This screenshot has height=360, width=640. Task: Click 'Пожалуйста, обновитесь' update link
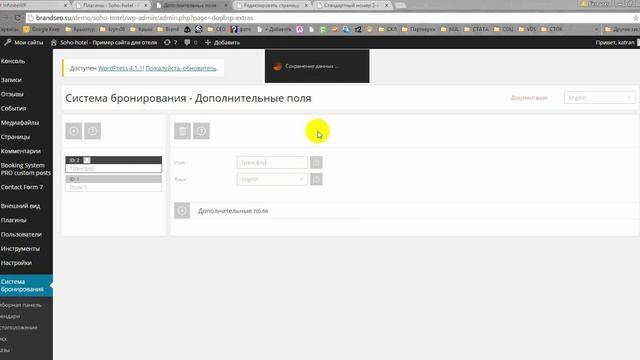click(x=181, y=68)
